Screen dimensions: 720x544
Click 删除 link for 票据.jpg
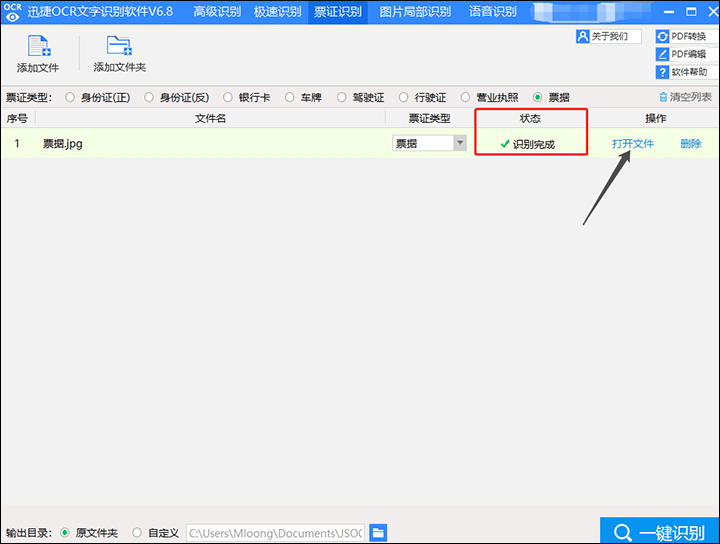point(691,144)
